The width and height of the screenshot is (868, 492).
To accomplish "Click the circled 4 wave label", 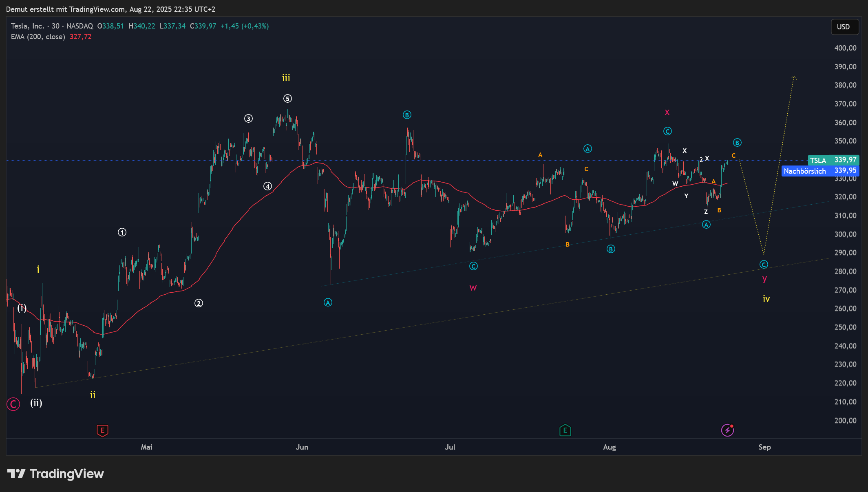I will pyautogui.click(x=267, y=186).
